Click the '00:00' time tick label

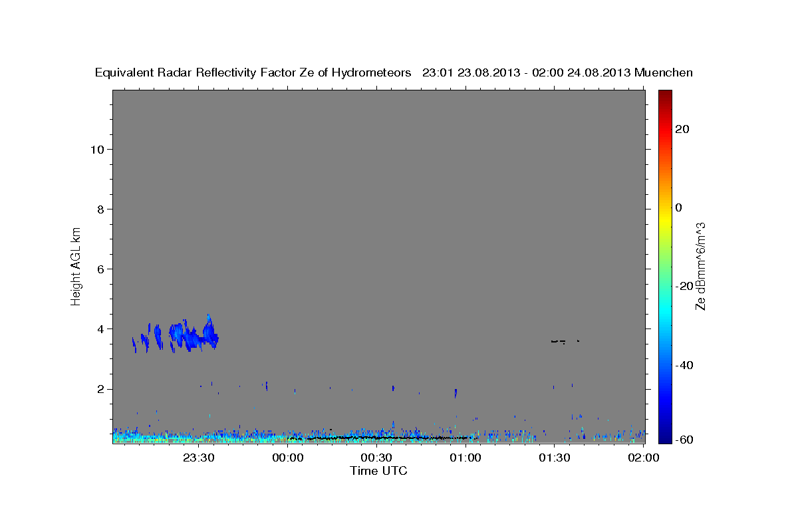click(288, 458)
